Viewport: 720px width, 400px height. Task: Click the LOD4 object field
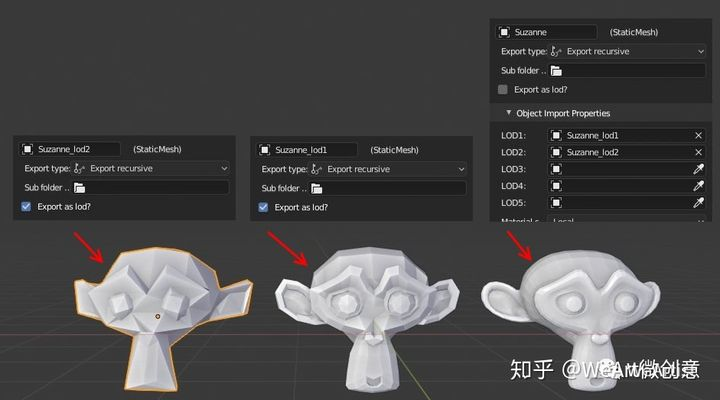(626, 186)
